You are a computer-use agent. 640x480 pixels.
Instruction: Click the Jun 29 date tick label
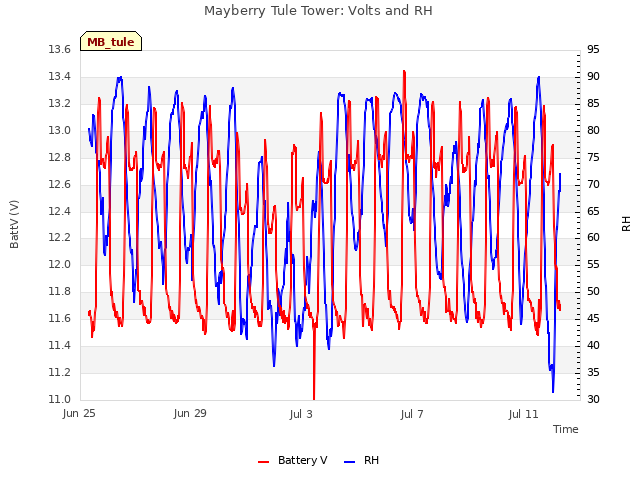point(190,413)
